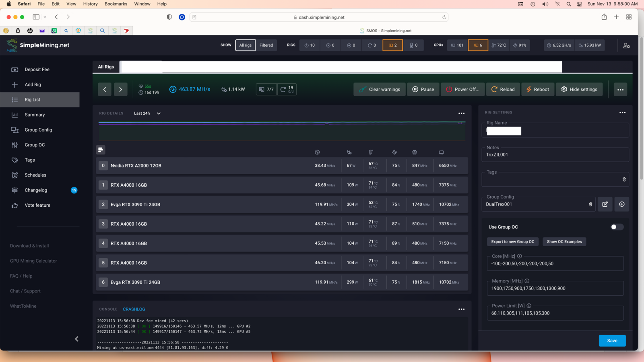Viewport: 644px width, 362px height.
Task: Sort by core clock column icon
Action: pyautogui.click(x=415, y=152)
